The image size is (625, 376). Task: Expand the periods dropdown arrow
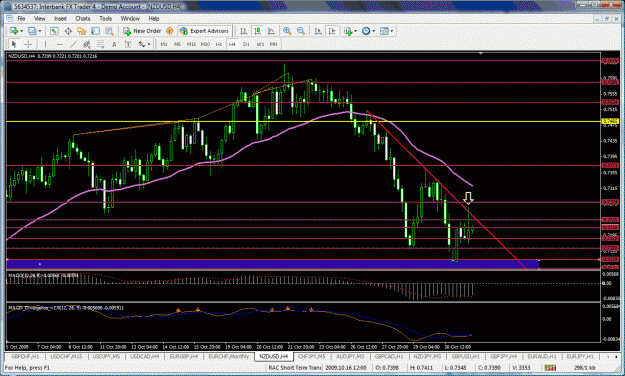pyautogui.click(x=373, y=31)
